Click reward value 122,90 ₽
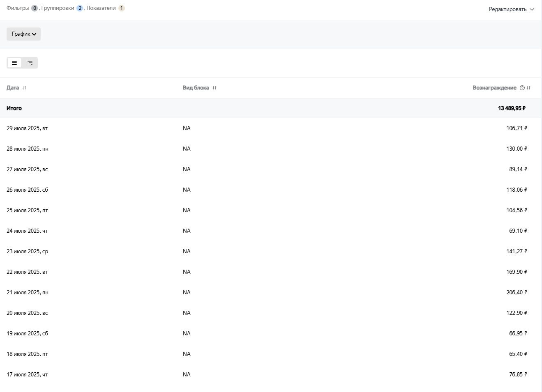The height and width of the screenshot is (392, 542). [517, 313]
